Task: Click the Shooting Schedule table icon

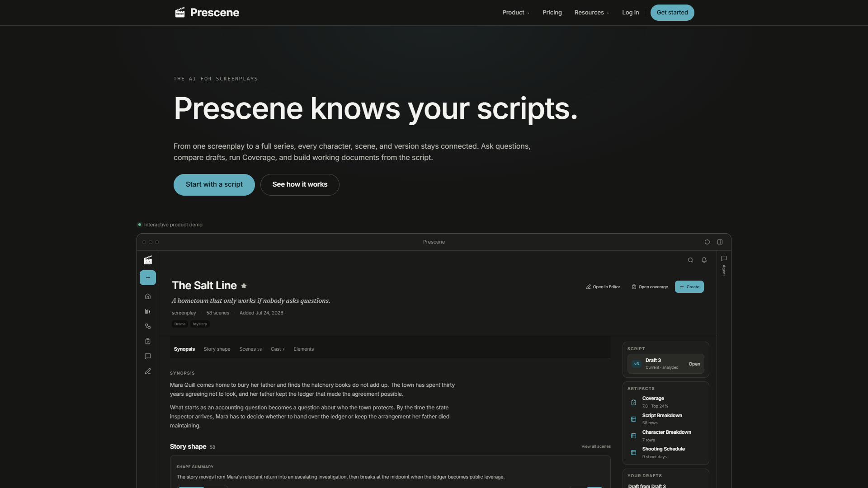Action: (633, 452)
